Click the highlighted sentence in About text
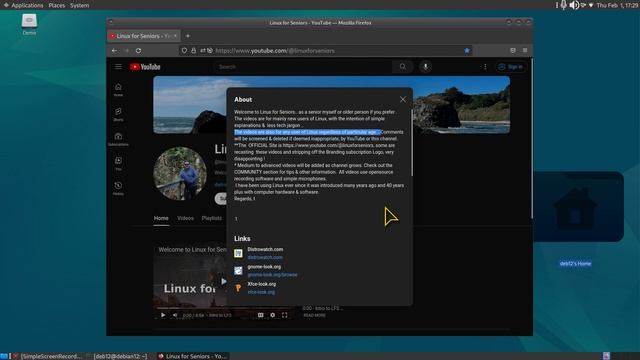 point(307,132)
